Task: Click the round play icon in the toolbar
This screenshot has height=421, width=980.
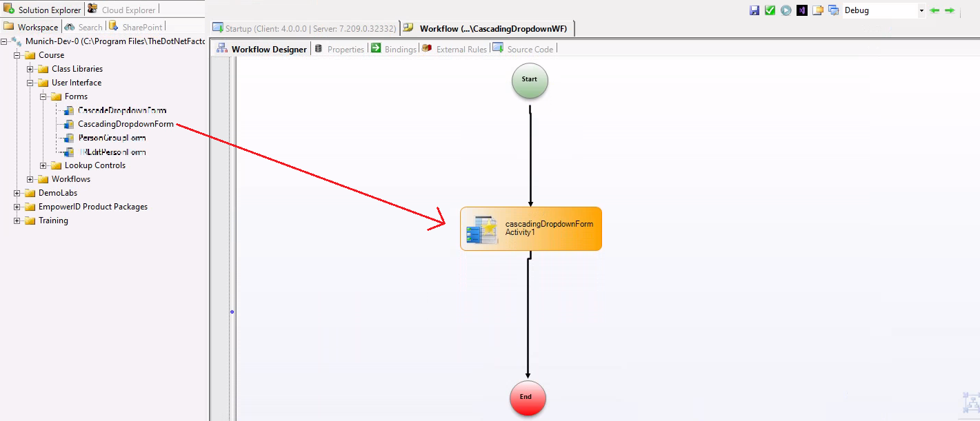Action: pos(786,10)
